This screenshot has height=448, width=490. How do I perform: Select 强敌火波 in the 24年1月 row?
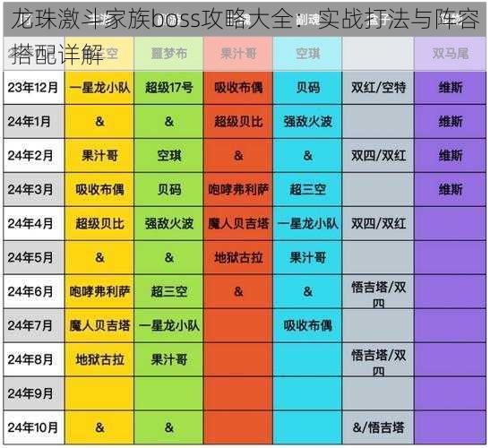308,122
